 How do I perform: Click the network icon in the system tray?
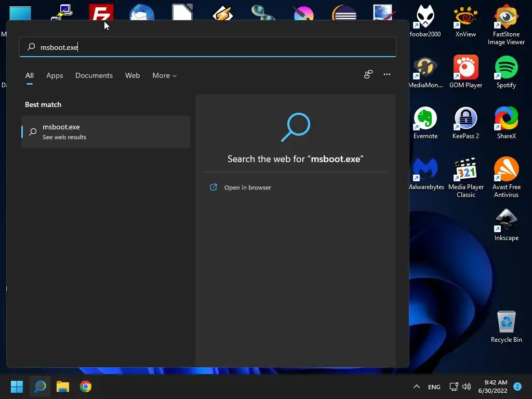(x=454, y=387)
